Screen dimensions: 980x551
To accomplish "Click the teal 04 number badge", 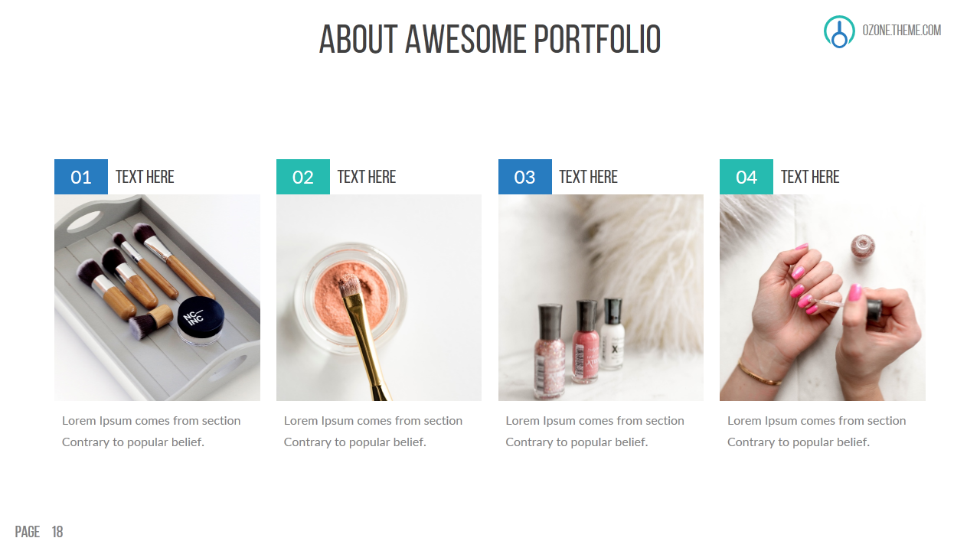I will coord(746,177).
